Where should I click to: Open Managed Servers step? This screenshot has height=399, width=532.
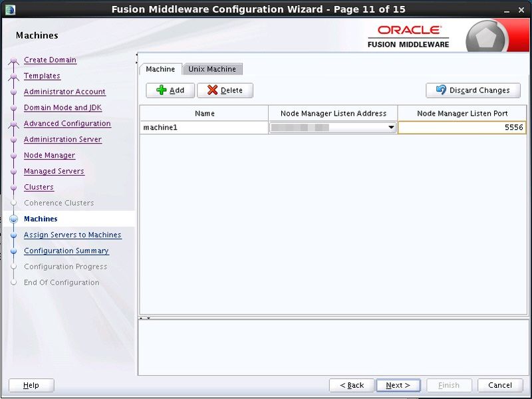(x=54, y=171)
